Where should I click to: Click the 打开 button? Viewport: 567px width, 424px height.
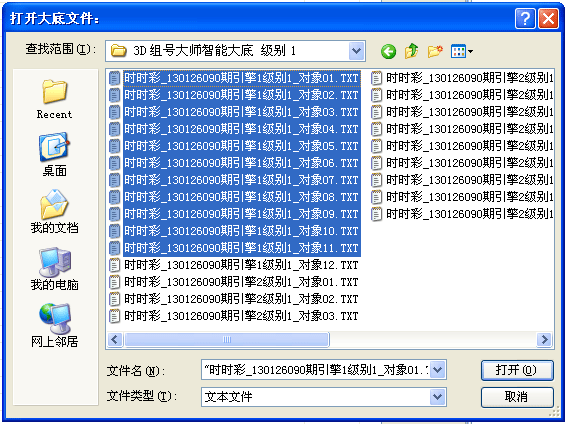(517, 370)
